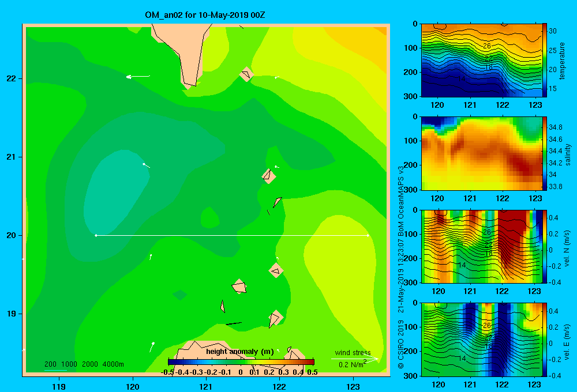Click the west endpoint of the white transect line
The width and height of the screenshot is (577, 392).
pos(96,235)
